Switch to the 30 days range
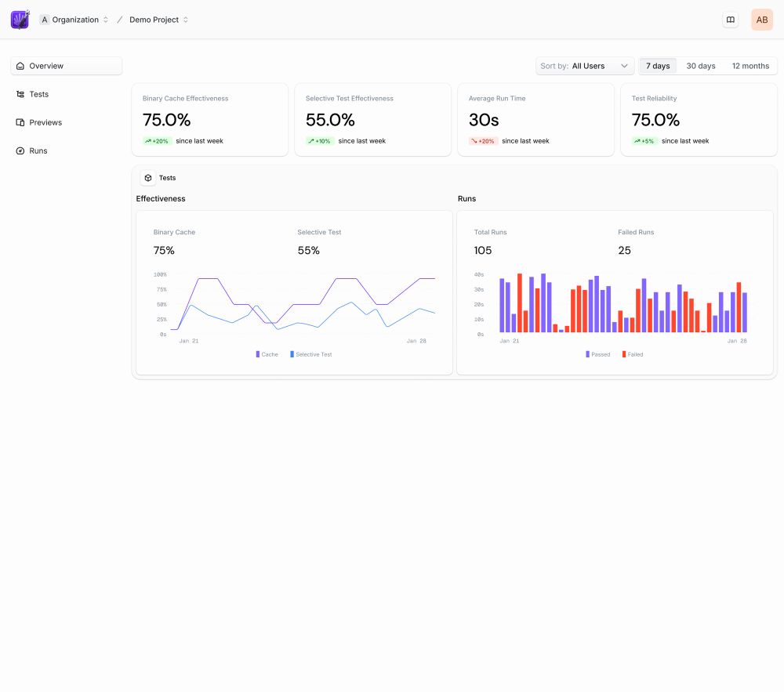The width and height of the screenshot is (784, 692). point(700,66)
